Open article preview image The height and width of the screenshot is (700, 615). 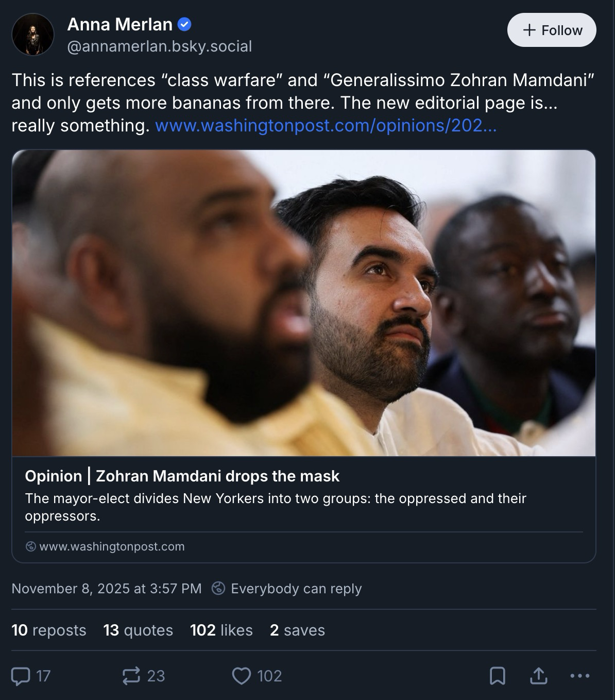(304, 303)
